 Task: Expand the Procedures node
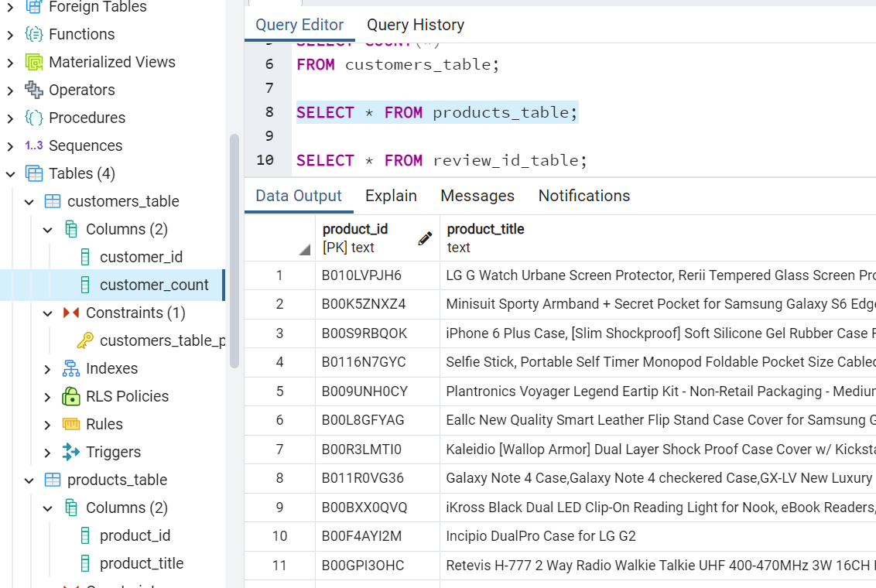click(x=10, y=118)
